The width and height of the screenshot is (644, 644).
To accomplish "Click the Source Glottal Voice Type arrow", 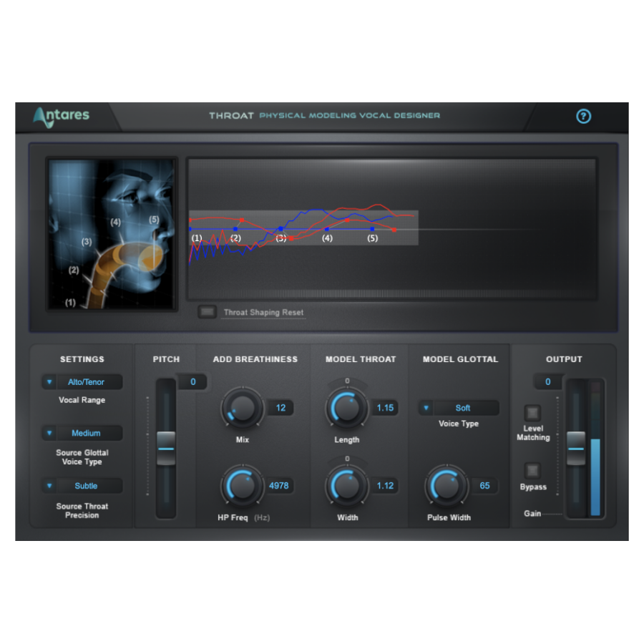I will coord(49,433).
